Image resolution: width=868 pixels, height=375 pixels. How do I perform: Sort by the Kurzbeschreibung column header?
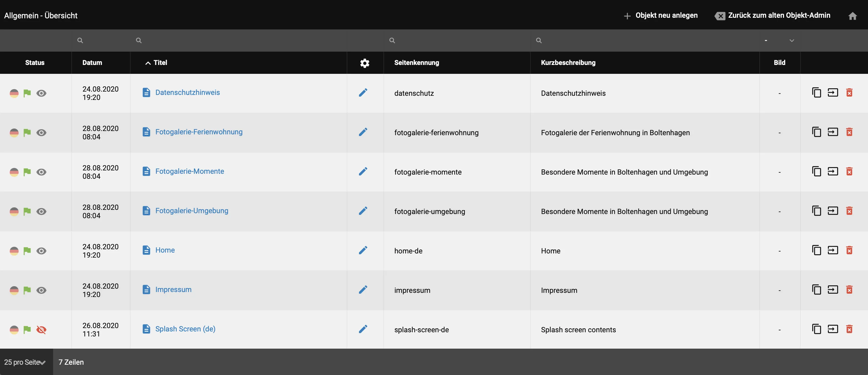point(568,63)
